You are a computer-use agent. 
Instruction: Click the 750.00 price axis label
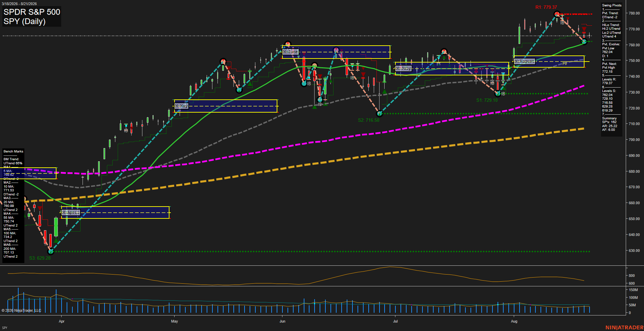click(x=634, y=61)
